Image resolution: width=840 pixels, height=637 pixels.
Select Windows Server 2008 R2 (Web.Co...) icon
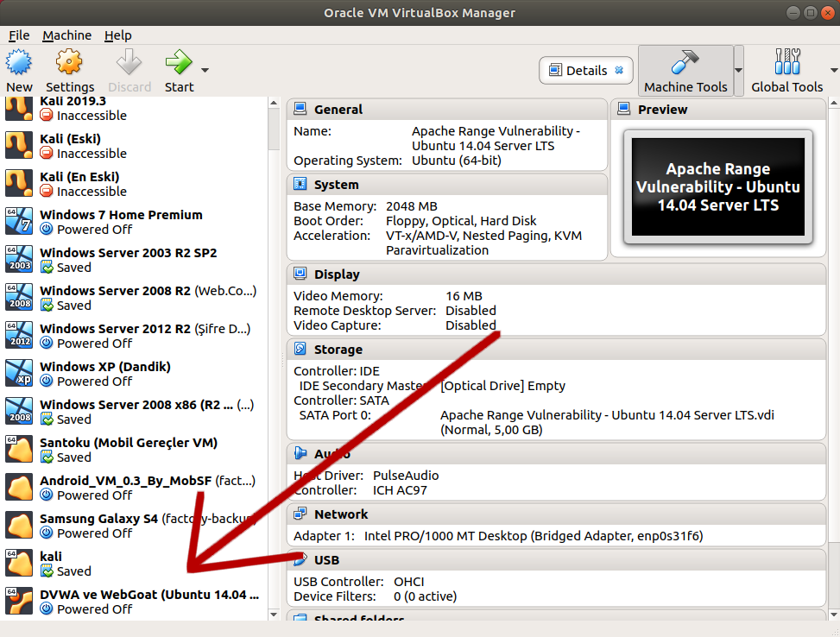coord(19,298)
